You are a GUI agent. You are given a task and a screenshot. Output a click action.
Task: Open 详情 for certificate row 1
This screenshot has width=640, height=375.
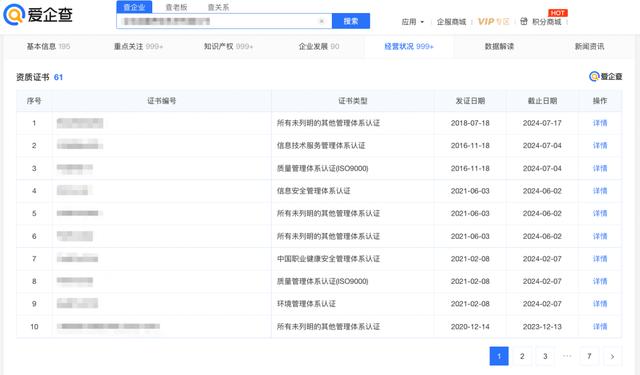(600, 123)
